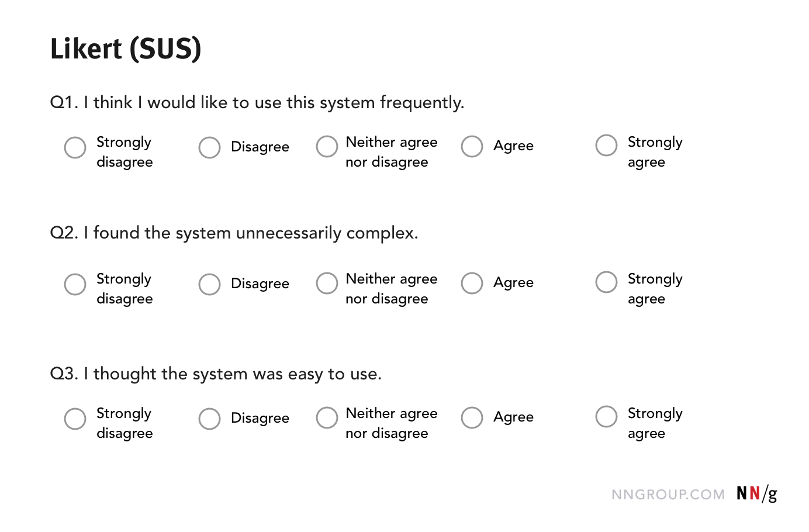Select Strongly disagree for Q1 frequent use
809x532 pixels.
[75, 148]
